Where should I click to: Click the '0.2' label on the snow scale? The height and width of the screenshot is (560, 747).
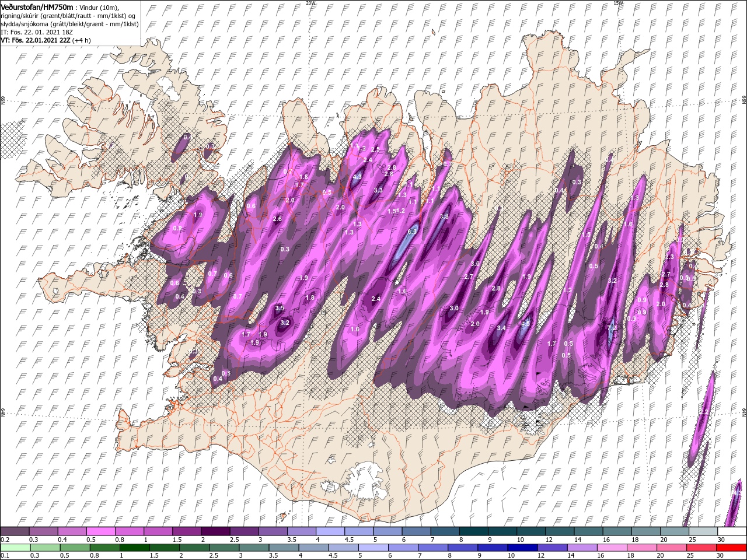pyautogui.click(x=4, y=540)
